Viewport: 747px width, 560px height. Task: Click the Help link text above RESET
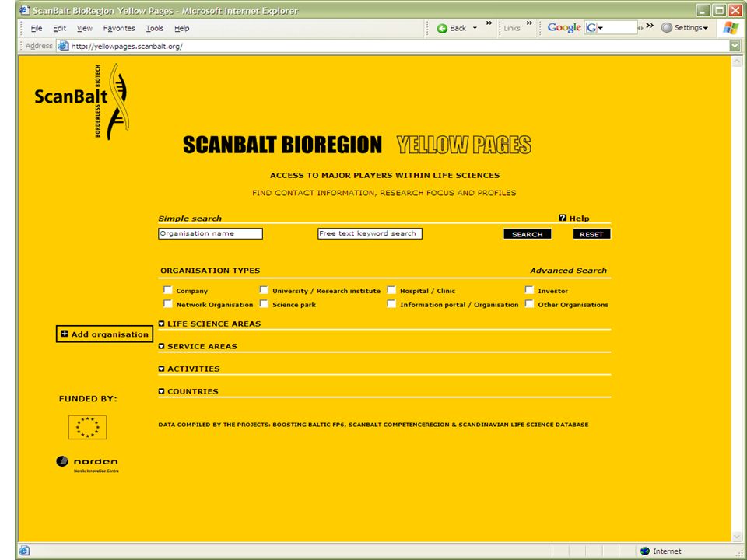[579, 218]
